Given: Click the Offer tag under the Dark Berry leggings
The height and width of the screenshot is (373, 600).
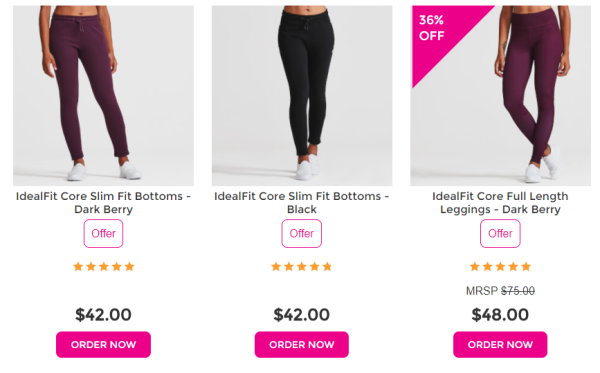Looking at the screenshot, I should pyautogui.click(x=500, y=233).
